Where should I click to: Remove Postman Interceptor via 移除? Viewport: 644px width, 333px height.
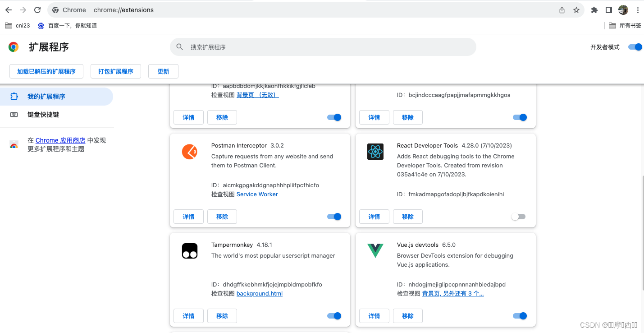coord(222,217)
